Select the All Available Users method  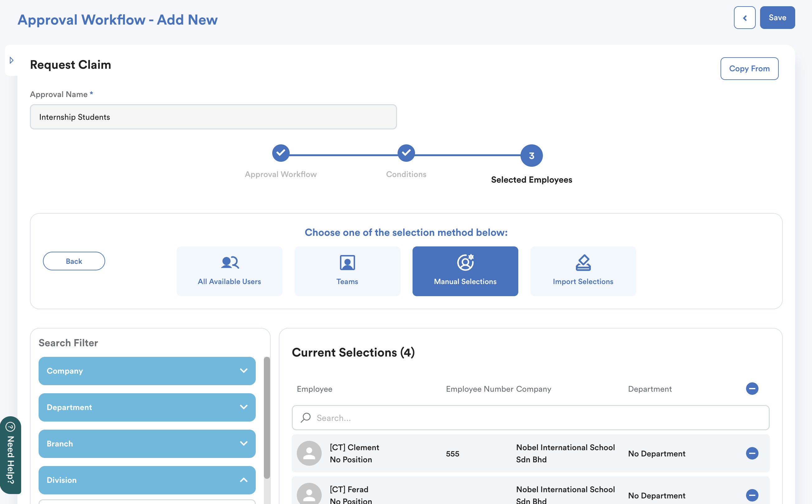pos(229,271)
